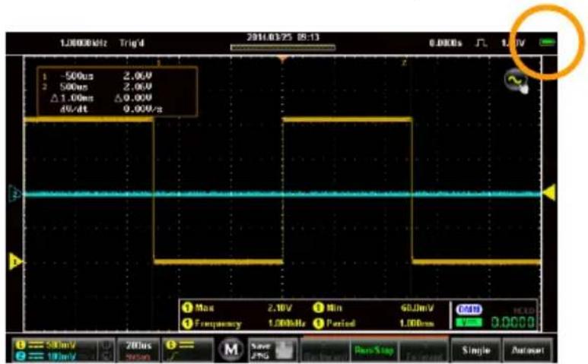Tap Save PNG button
The height and width of the screenshot is (364, 588).
coord(272,350)
